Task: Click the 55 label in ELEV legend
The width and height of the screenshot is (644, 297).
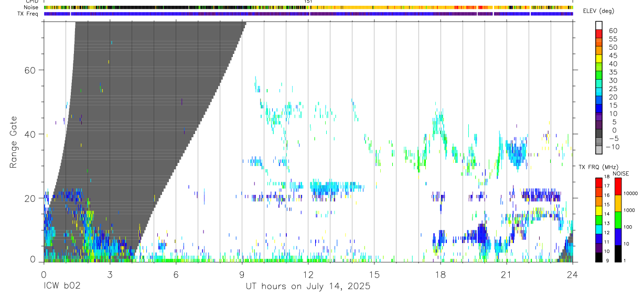Action: [x=612, y=39]
